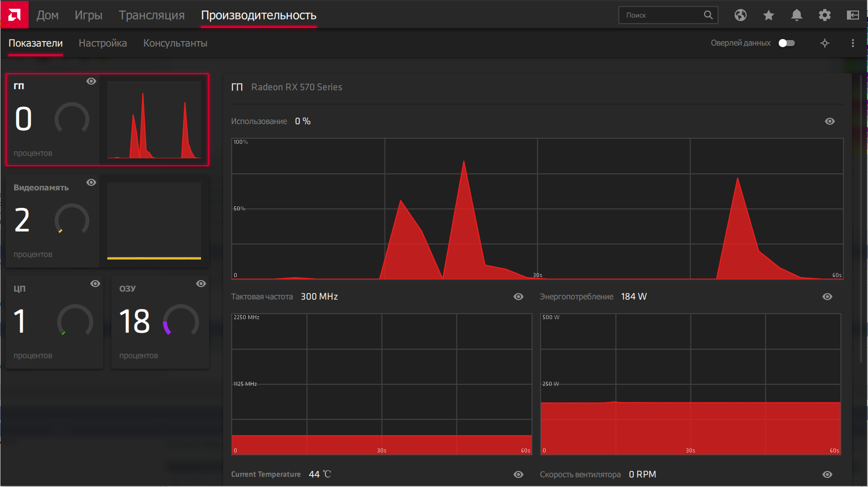Open notifications bell icon

(x=797, y=15)
